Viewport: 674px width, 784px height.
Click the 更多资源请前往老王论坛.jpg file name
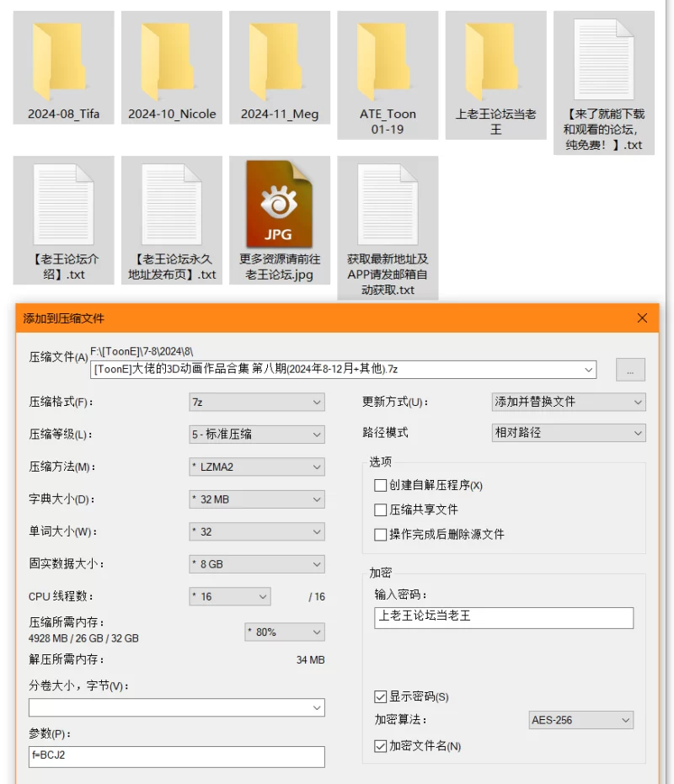tap(280, 266)
